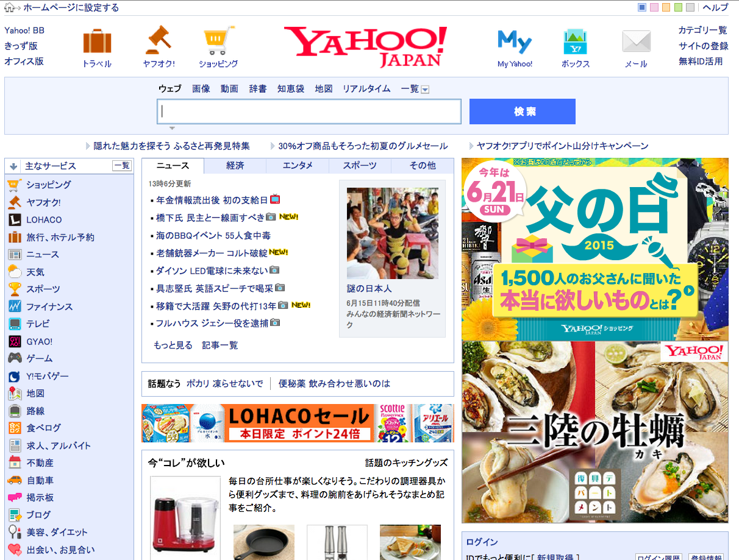
Task: Open the 父の日 2015 advertisement banner
Action: tap(595, 249)
